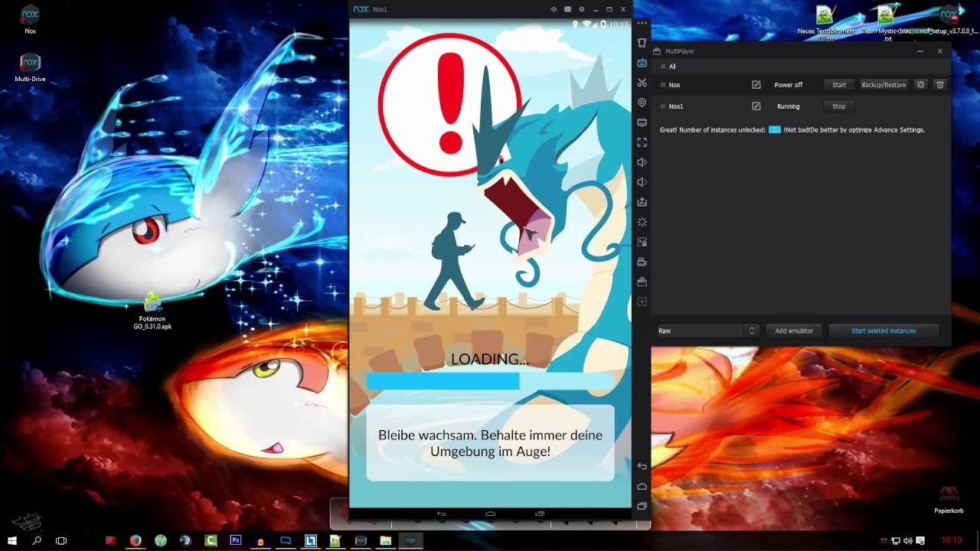Click the Nox scissors screenshot icon
The width and height of the screenshot is (980, 551).
tap(642, 83)
